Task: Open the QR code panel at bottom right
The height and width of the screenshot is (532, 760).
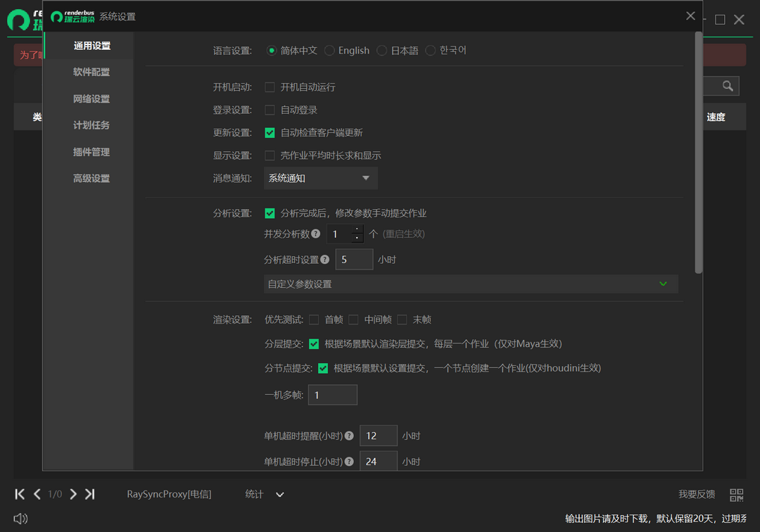Action: point(735,494)
